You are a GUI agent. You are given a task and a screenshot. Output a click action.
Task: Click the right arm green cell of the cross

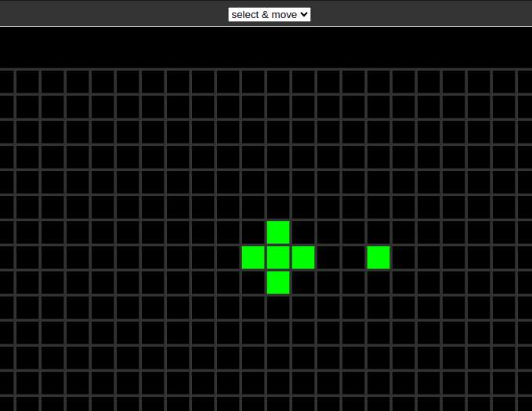tap(303, 257)
